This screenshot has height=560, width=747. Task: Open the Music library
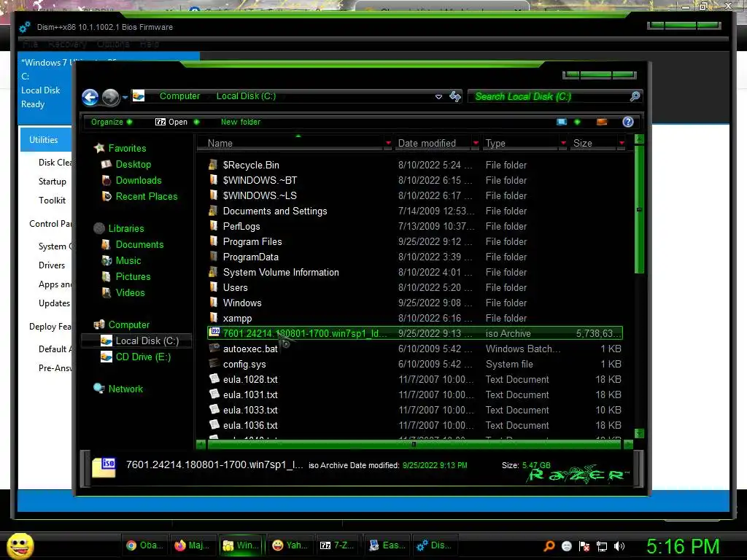(x=128, y=260)
